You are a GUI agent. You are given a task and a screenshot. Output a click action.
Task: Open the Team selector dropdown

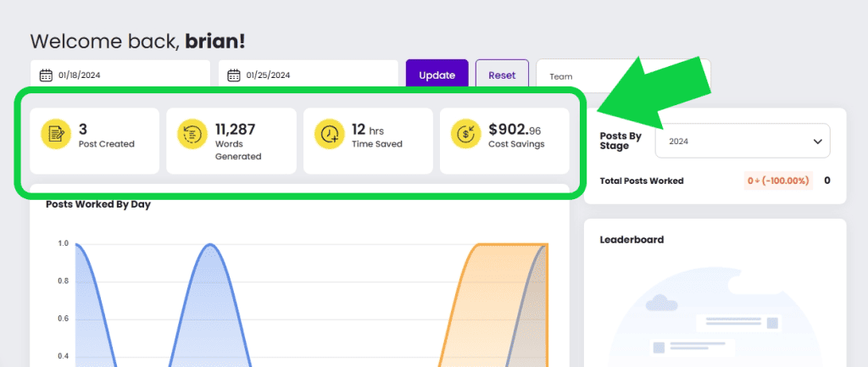[x=623, y=76]
